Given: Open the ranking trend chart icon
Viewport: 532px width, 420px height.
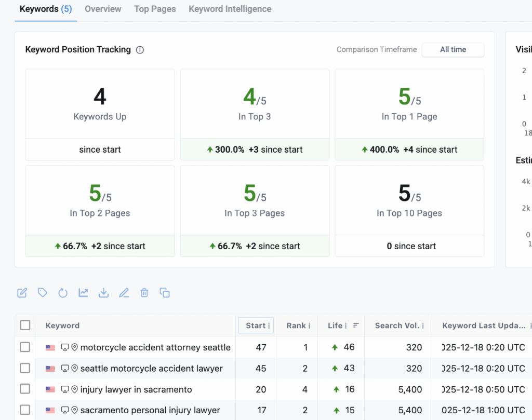Looking at the screenshot, I should [83, 292].
